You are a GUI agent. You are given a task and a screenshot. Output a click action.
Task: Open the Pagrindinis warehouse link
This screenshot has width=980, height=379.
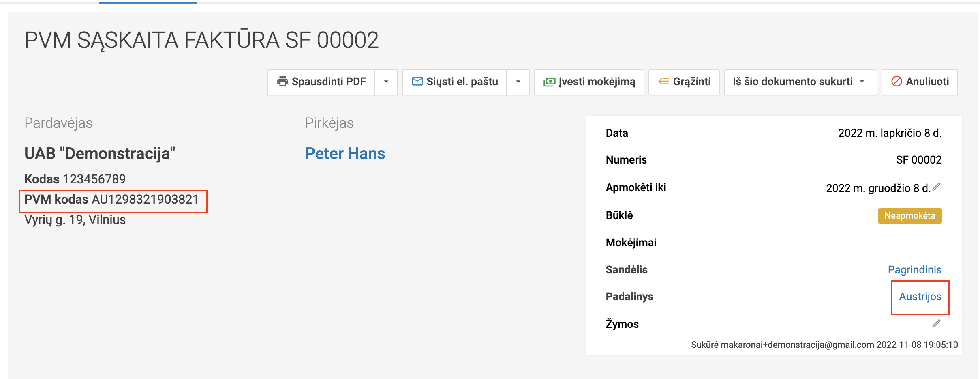coord(914,270)
